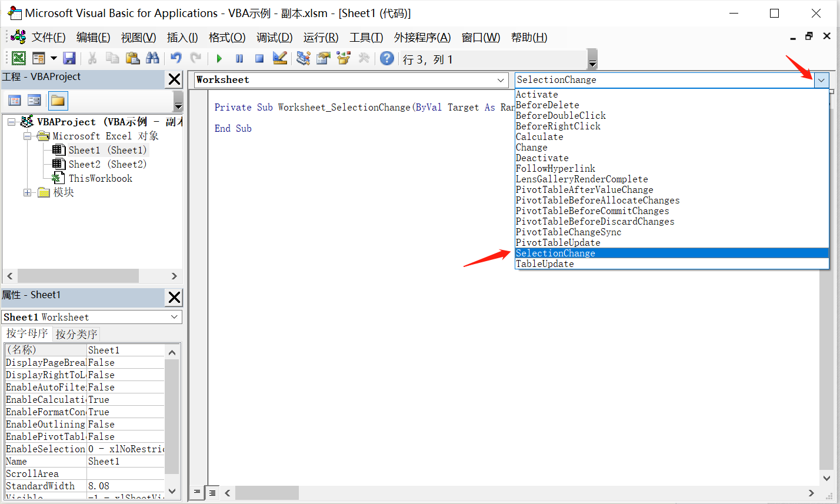Run the macro with green play icon
This screenshot has width=840, height=504.
[x=219, y=58]
